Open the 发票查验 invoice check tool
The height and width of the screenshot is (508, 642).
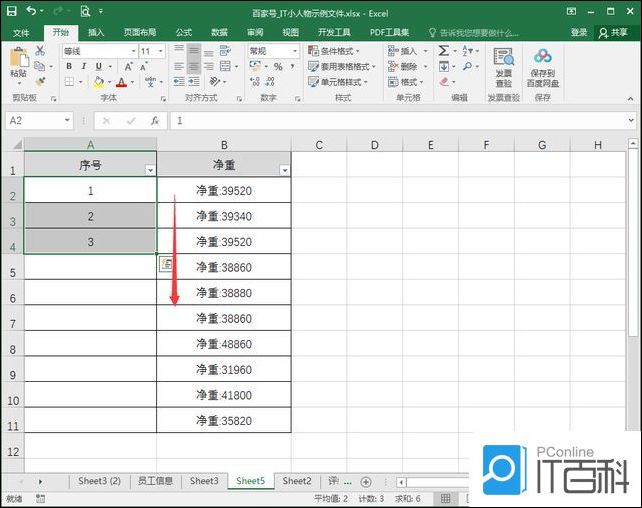coord(503,65)
